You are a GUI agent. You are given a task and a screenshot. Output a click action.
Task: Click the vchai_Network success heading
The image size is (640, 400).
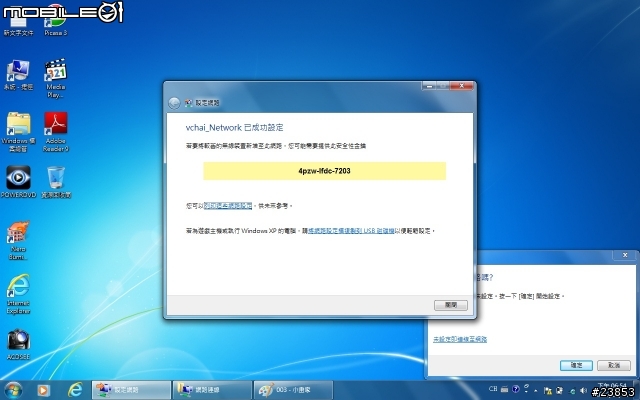pos(234,127)
